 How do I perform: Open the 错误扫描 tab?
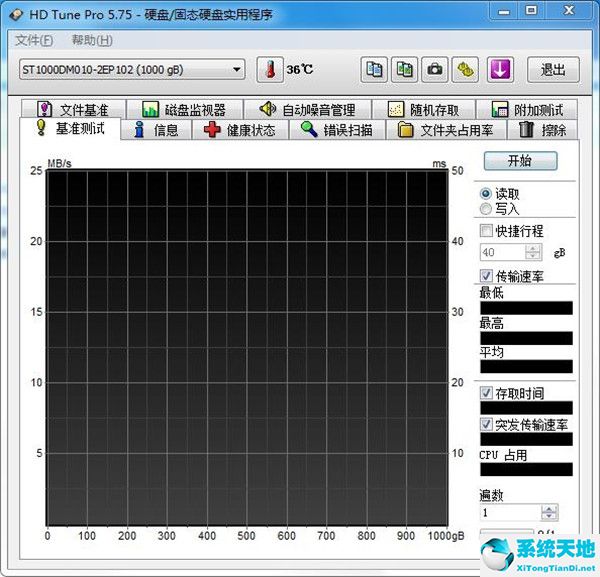[x=337, y=130]
